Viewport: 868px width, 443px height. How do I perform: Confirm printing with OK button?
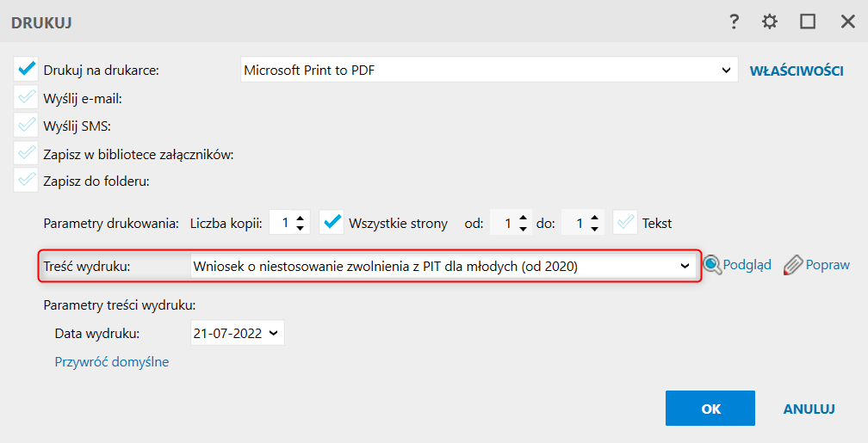tap(710, 408)
